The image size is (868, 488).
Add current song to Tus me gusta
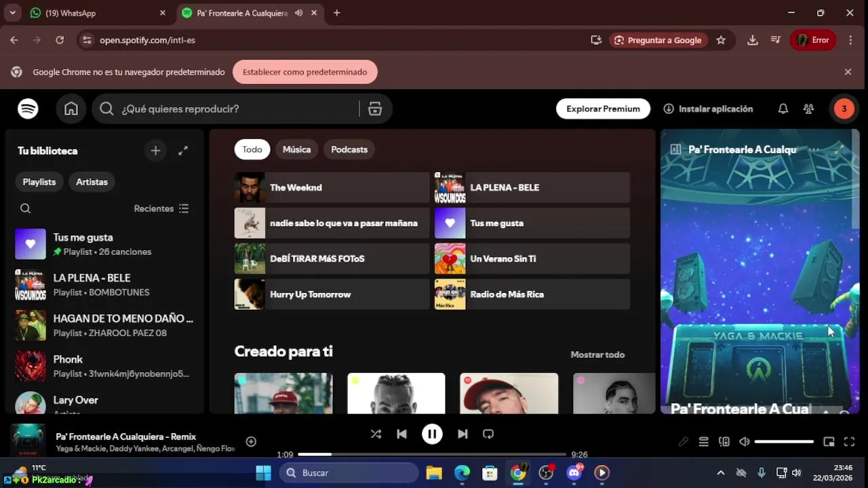pos(251,442)
